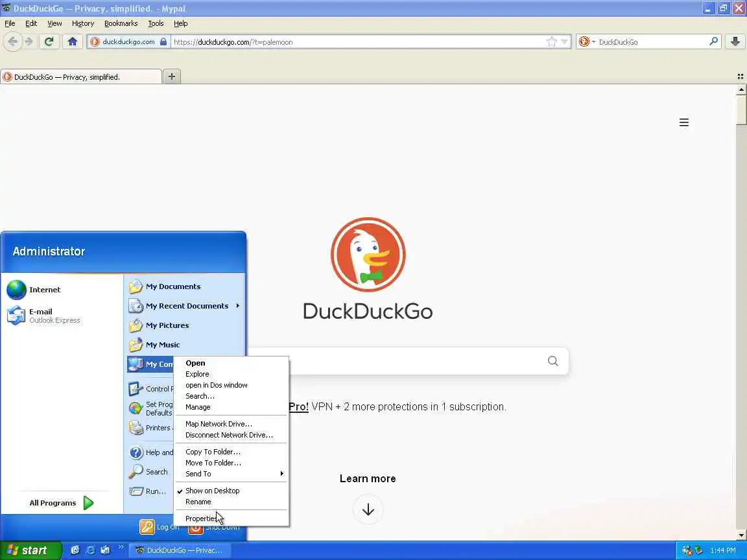Select Properties in context menu
This screenshot has width=747, height=560.
coord(231,519)
